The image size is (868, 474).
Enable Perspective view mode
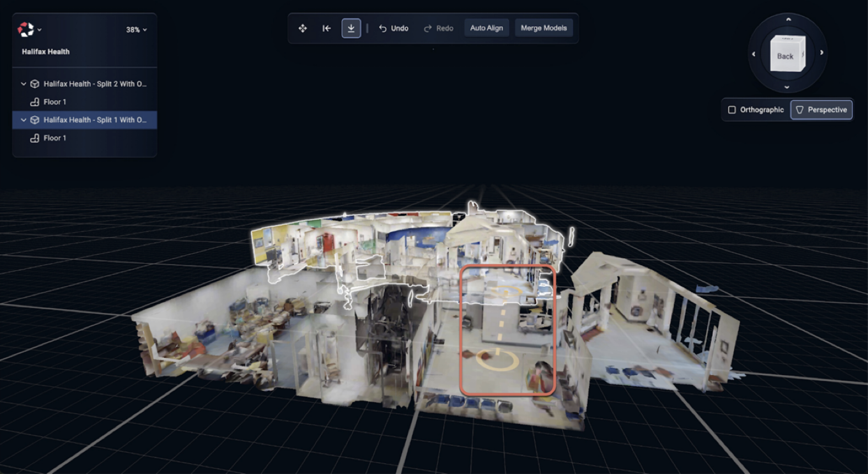pos(821,110)
